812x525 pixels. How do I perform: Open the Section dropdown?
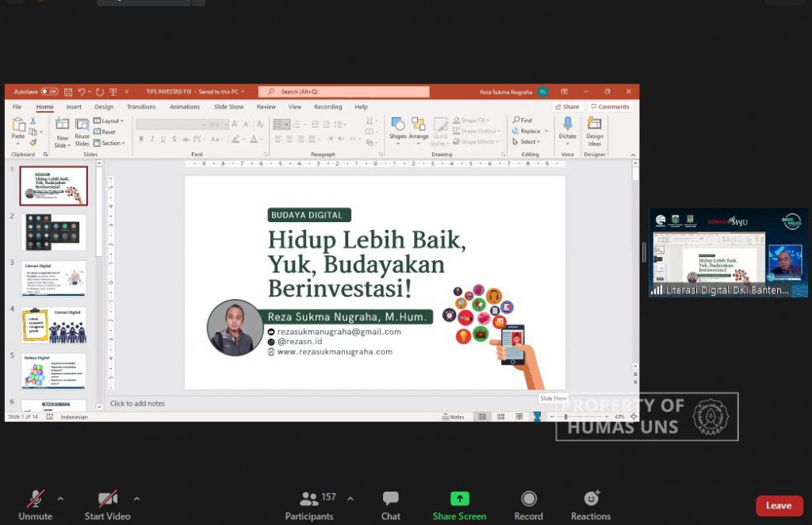(109, 143)
